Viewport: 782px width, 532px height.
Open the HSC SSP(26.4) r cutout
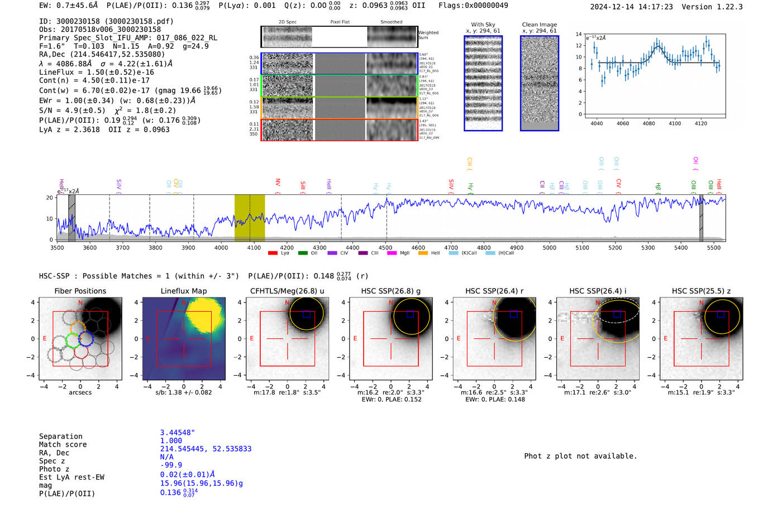point(494,338)
